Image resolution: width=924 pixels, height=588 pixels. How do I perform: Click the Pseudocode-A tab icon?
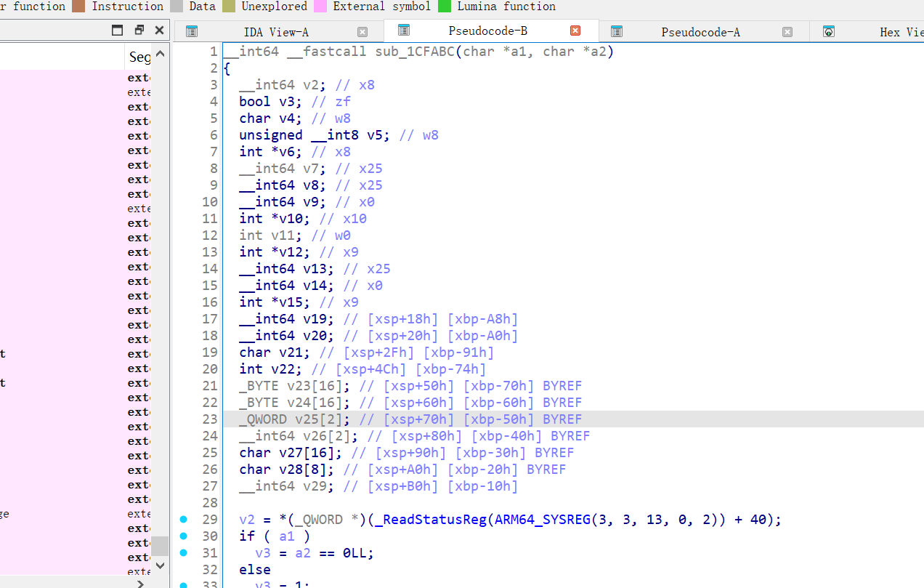point(617,32)
